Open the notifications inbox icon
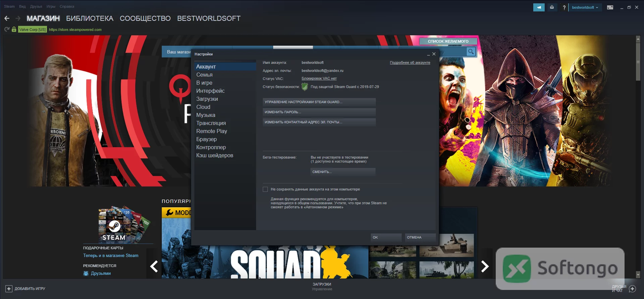Viewport: 644px width, 299px height. point(552,7)
